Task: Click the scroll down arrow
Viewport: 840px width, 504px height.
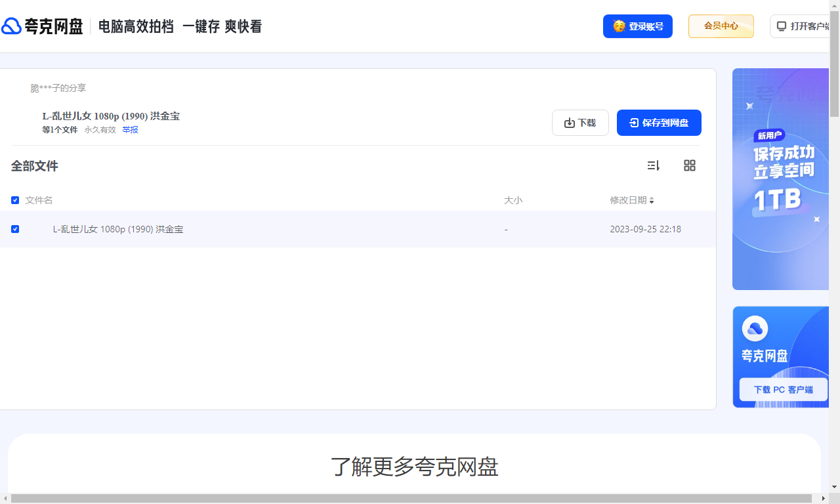Action: pos(835,487)
